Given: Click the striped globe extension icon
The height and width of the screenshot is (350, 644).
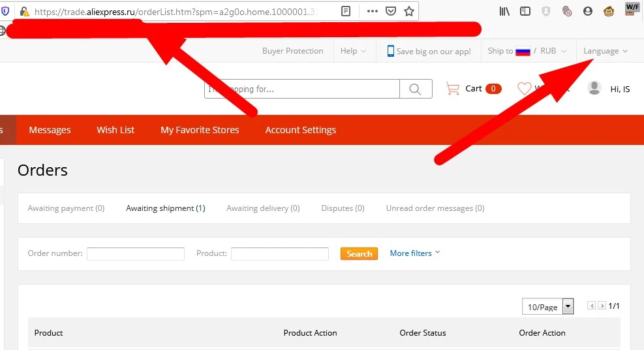Looking at the screenshot, I should pos(567,12).
